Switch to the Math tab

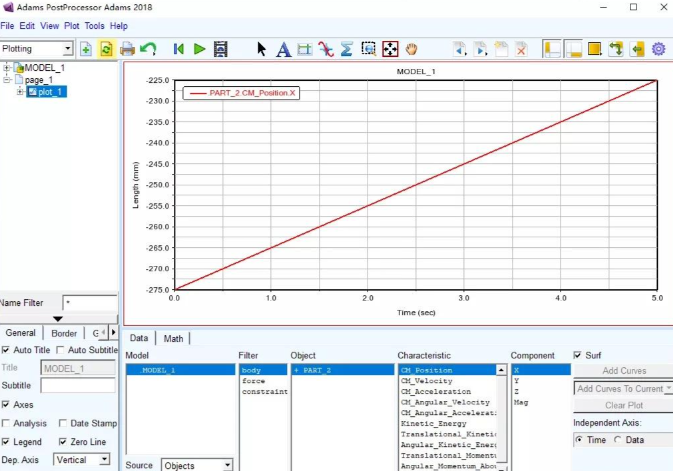point(174,338)
